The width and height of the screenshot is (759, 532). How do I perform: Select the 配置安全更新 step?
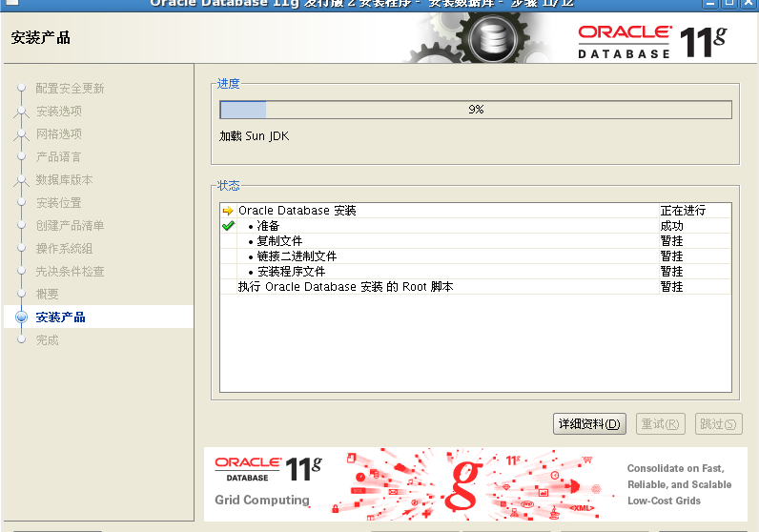(70, 88)
